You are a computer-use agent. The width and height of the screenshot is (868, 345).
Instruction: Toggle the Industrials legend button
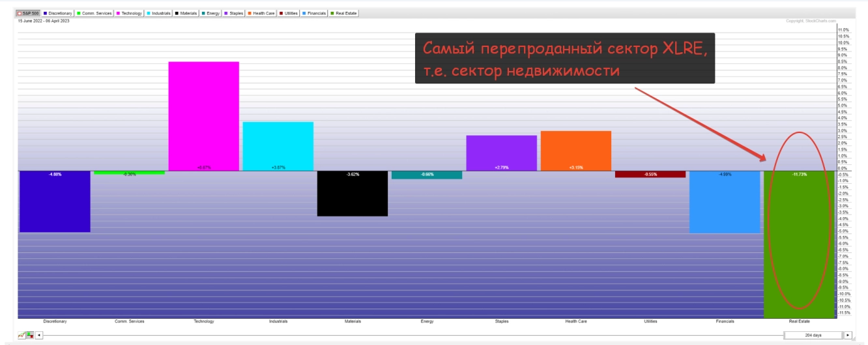[x=161, y=13]
